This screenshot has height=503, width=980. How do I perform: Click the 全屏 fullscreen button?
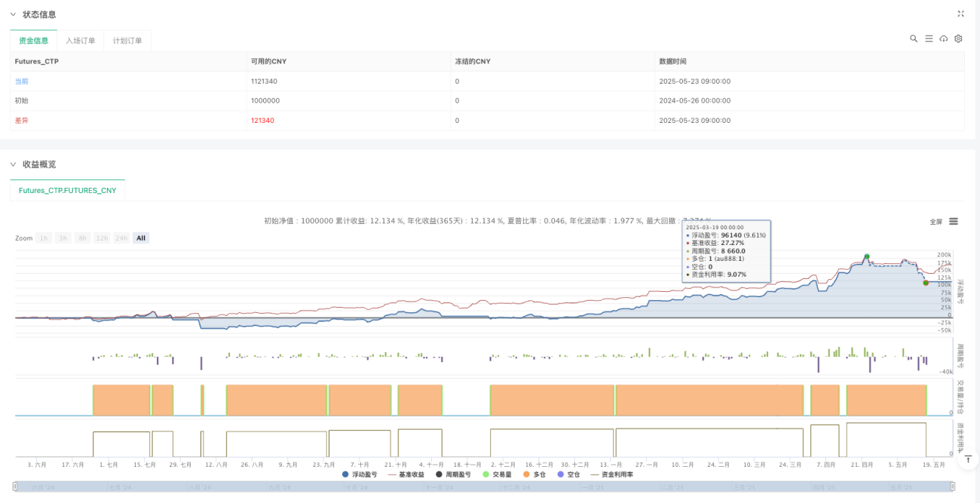936,222
